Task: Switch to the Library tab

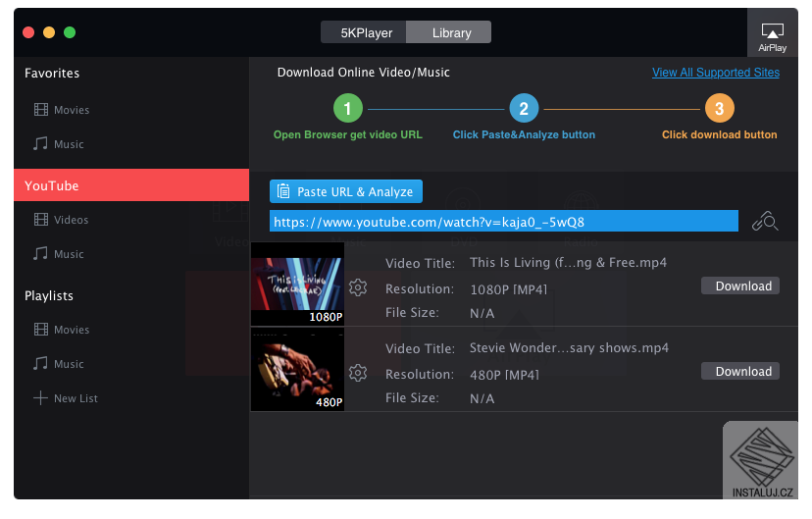Action: click(x=449, y=32)
